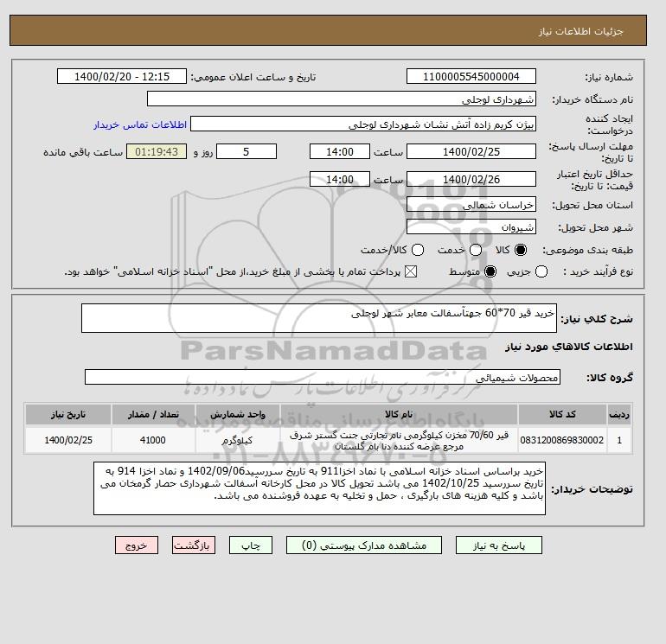Viewport: 666px width, 644px height.
Task: Select the متوسط purchase type radio
Action: click(x=490, y=271)
